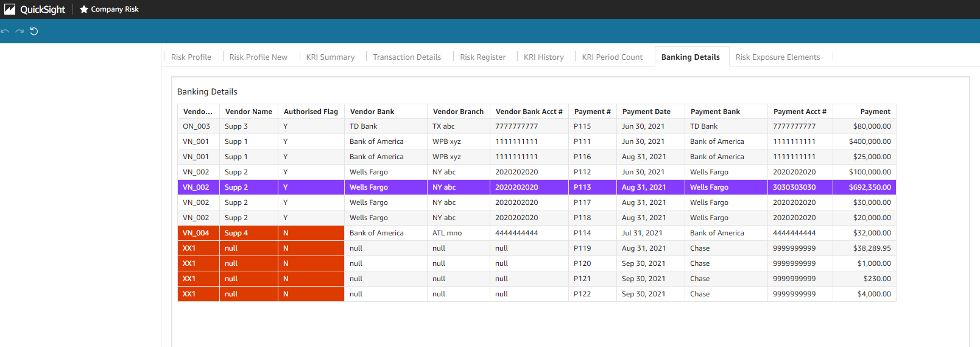Open the Risk Profile tab
Viewport: 980px width, 347px height.
[191, 57]
